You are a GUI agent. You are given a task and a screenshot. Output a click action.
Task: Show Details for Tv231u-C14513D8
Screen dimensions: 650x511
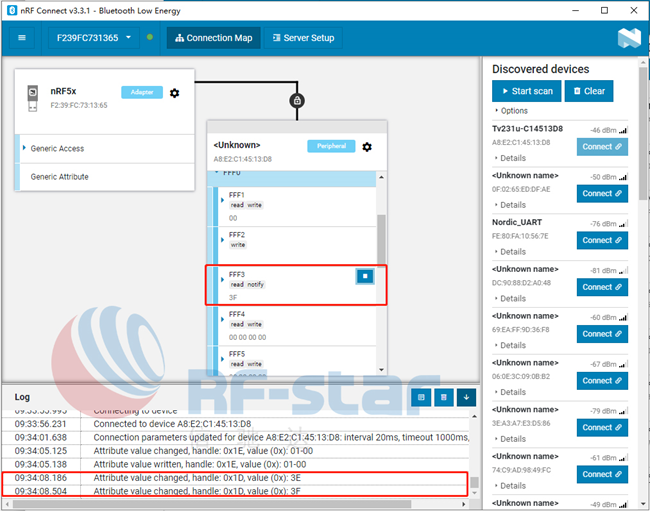pyautogui.click(x=510, y=158)
